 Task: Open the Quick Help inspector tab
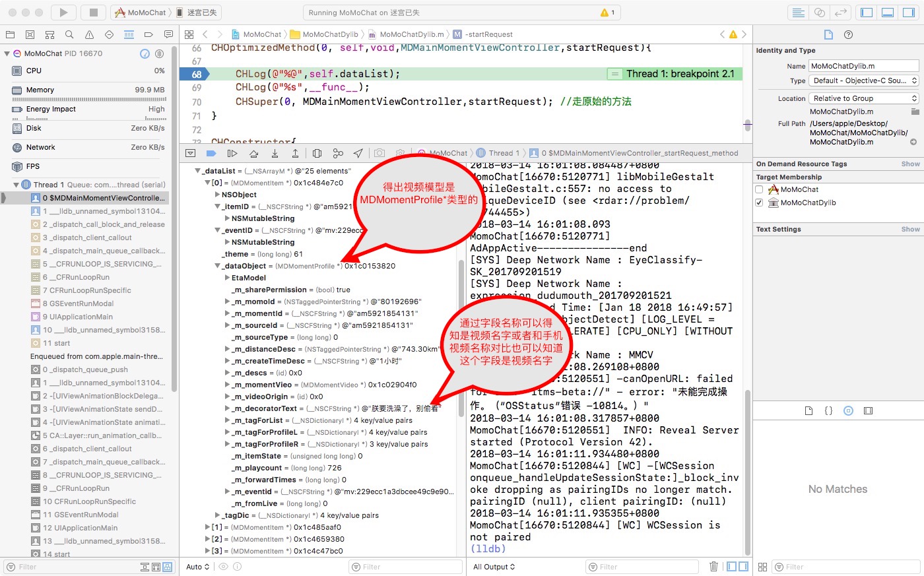(849, 34)
